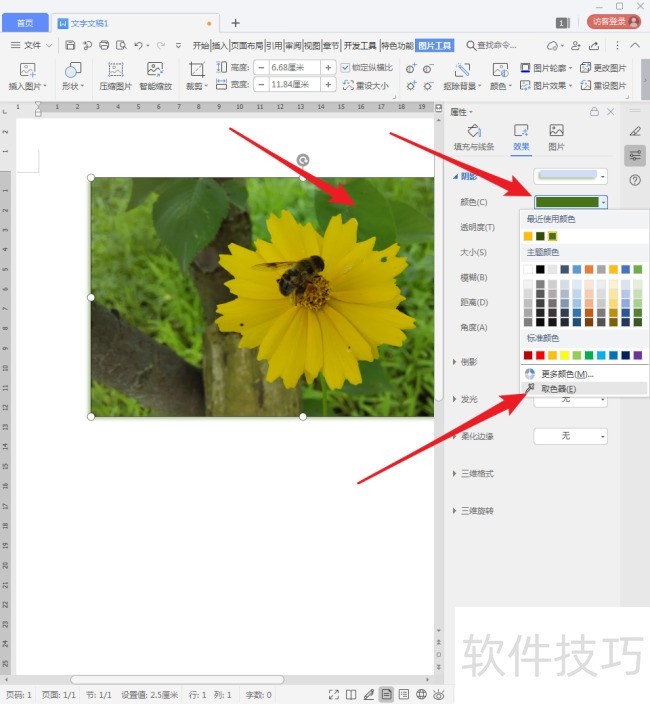The height and width of the screenshot is (704, 650).
Task: Click the Remove Background icon
Action: tap(462, 70)
